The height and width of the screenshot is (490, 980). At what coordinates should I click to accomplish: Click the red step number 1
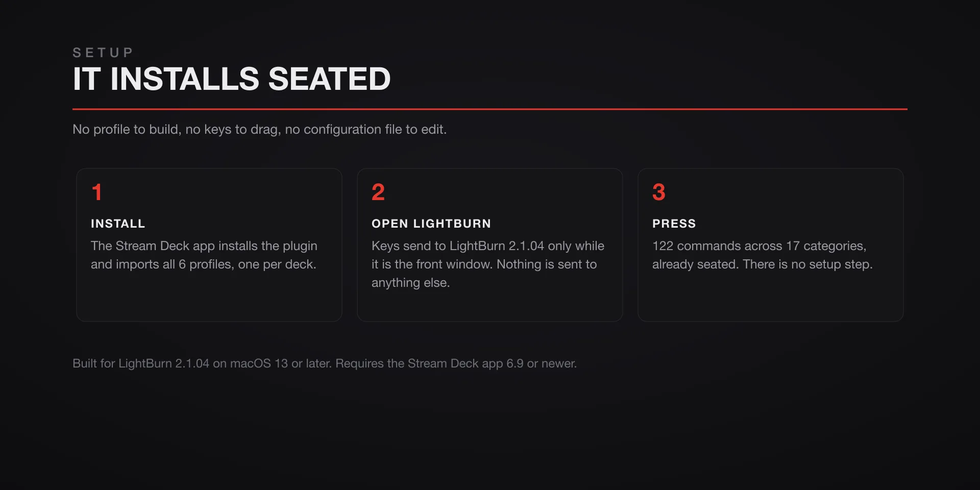pyautogui.click(x=96, y=192)
